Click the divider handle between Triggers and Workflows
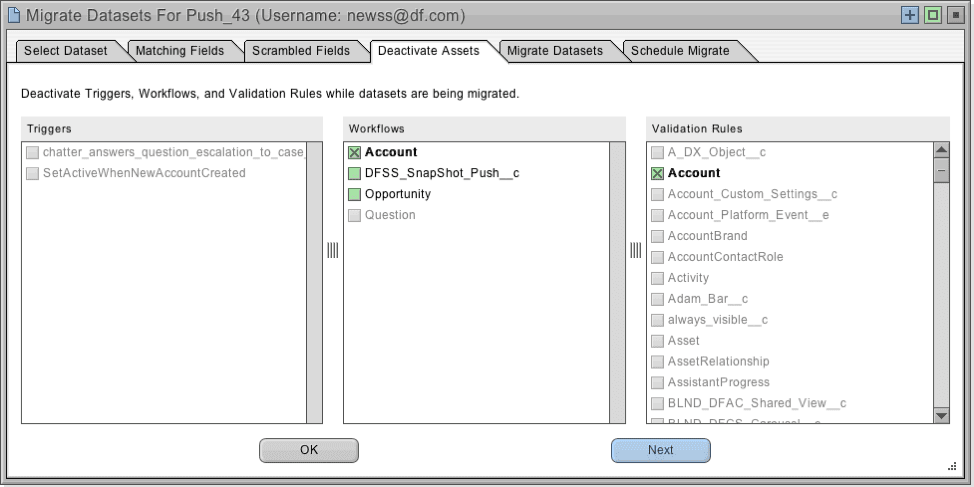Screen dimensions: 974x487 pos(333,250)
